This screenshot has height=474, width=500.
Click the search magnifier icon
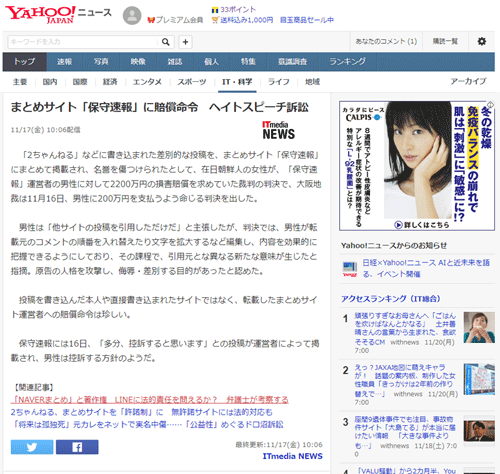point(166,42)
